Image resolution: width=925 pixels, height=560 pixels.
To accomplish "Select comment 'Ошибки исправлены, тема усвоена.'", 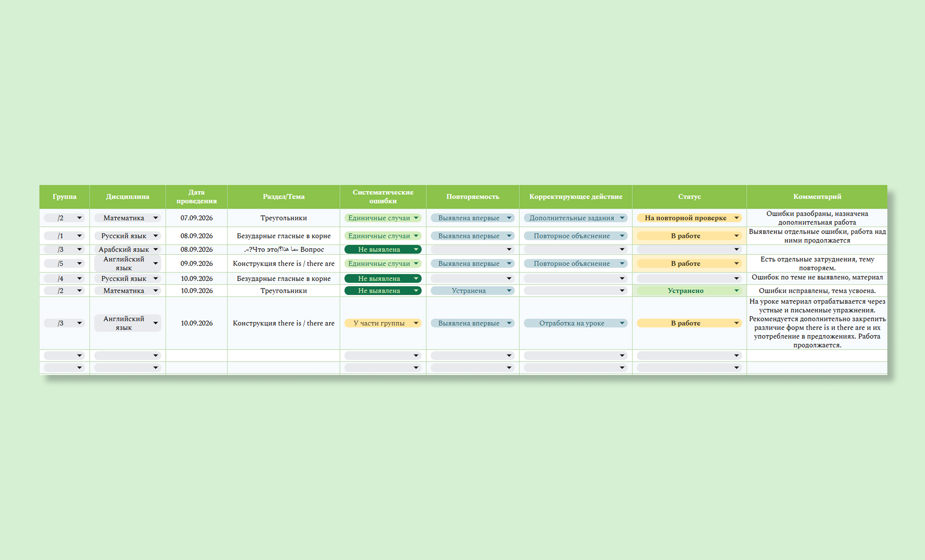I will tap(817, 291).
